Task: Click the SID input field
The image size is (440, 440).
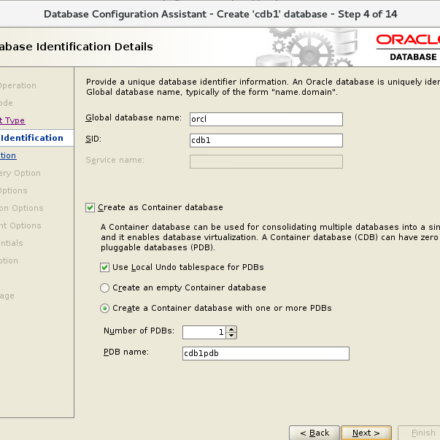Action: click(266, 140)
